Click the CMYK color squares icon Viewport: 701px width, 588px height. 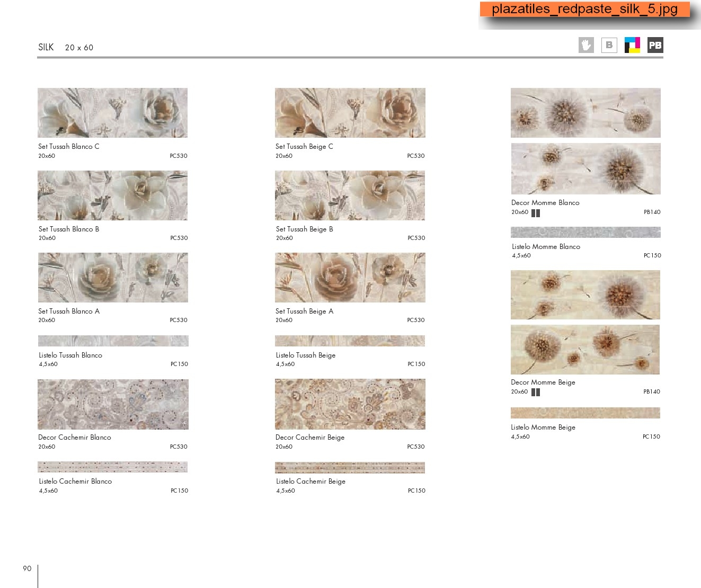(632, 45)
